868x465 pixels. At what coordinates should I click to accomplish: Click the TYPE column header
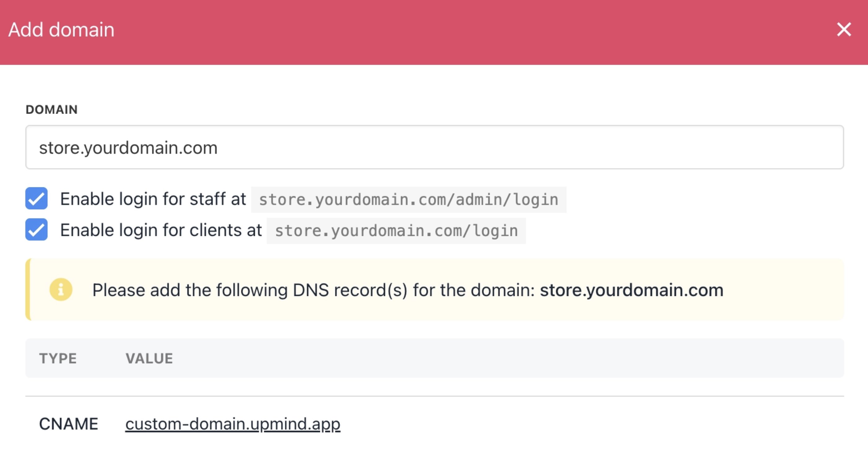pos(58,358)
